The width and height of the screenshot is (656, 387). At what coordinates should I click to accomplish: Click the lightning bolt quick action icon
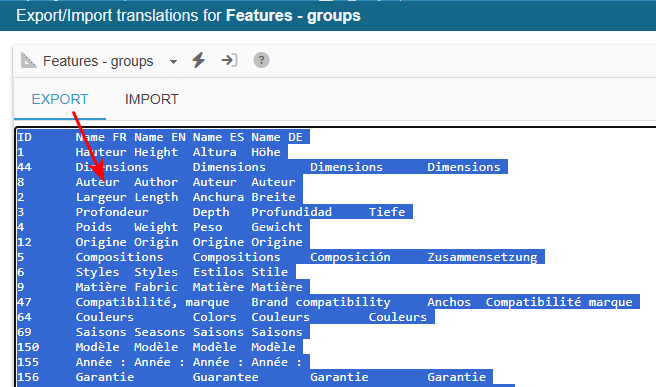[199, 60]
